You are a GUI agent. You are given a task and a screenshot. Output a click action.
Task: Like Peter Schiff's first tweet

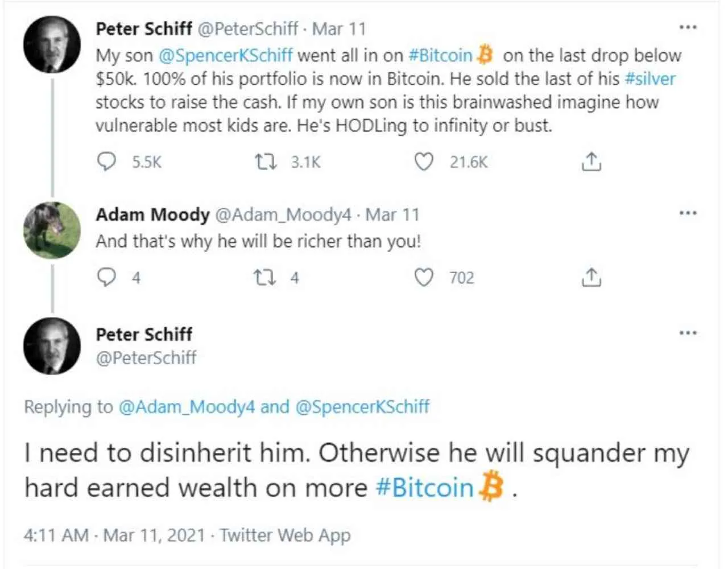[x=424, y=162]
